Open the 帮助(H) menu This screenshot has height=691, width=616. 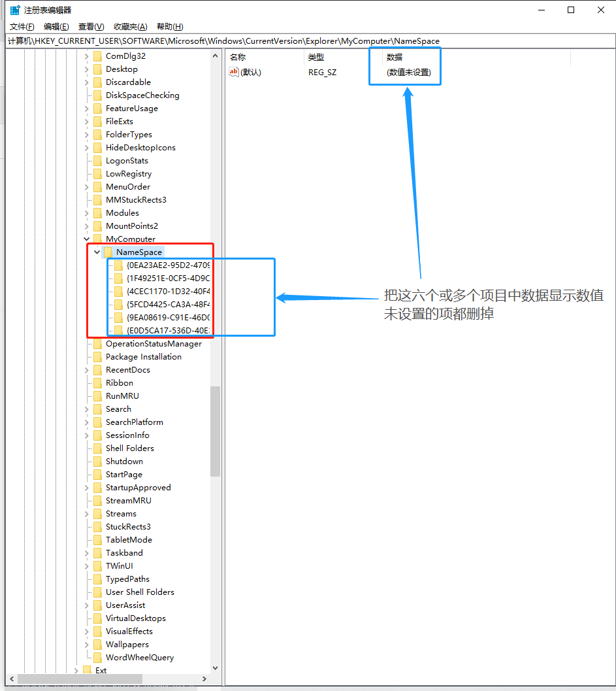(x=170, y=26)
